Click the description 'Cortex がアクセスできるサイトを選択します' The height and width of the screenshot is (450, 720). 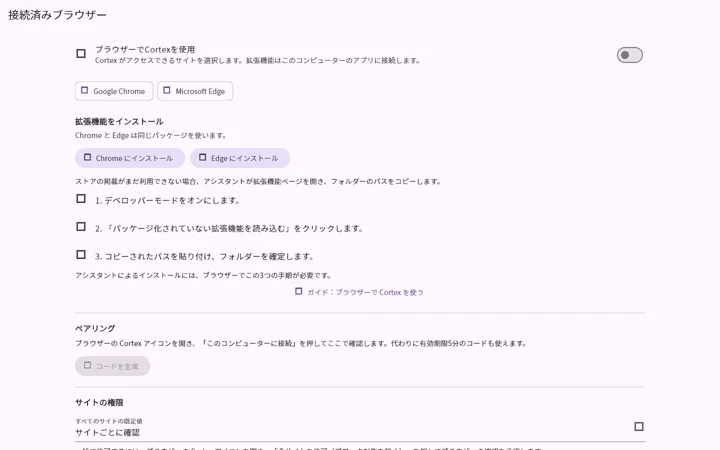tap(258, 61)
